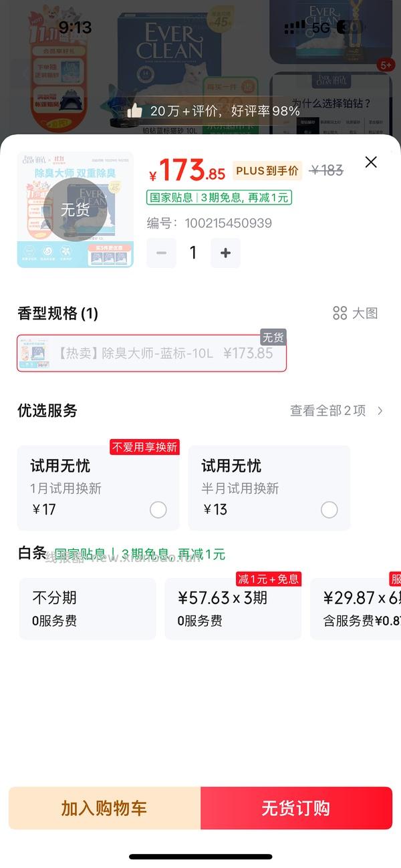Switch to the ¥57.63 x 3期 installment plan
This screenshot has height=868, width=401.
pyautogui.click(x=233, y=608)
